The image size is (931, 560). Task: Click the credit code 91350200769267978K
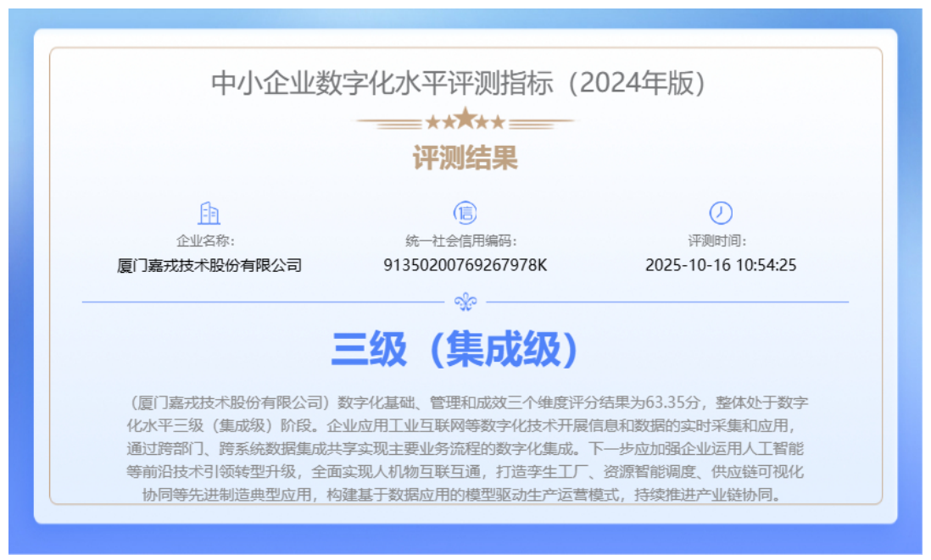[x=465, y=264]
